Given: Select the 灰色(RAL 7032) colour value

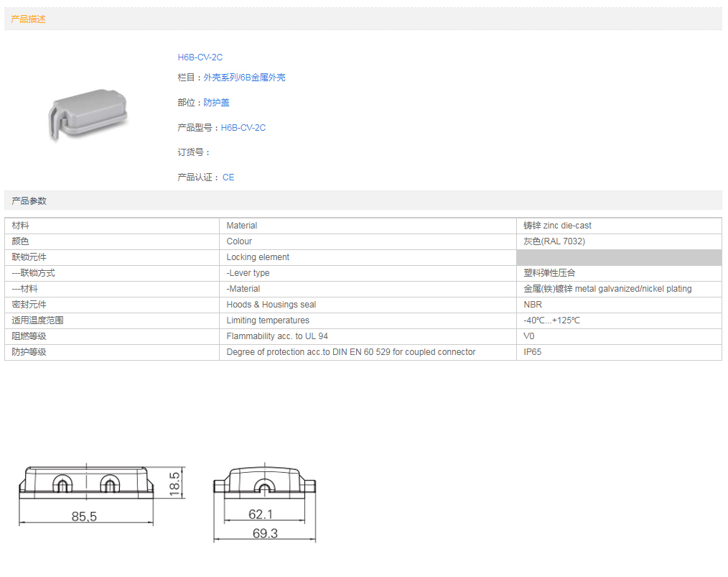Looking at the screenshot, I should pyautogui.click(x=554, y=241).
